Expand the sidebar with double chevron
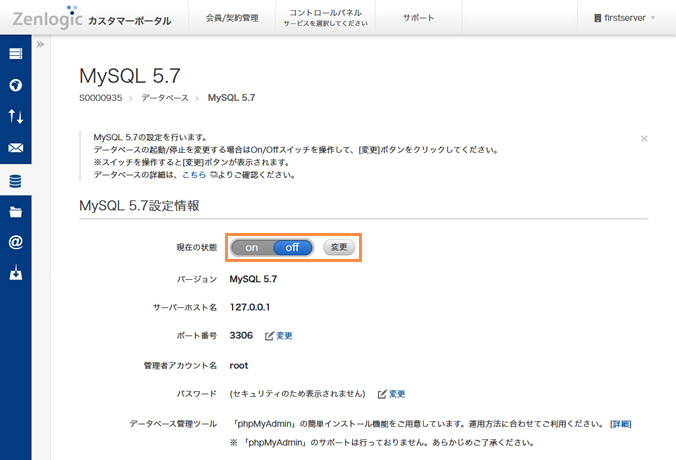This screenshot has width=676, height=460. tap(40, 45)
